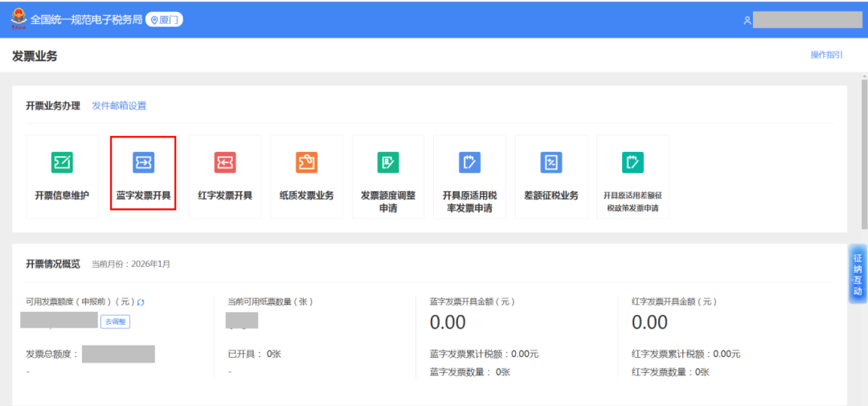Open 发件邮箱设置 link
Image resolution: width=868 pixels, height=406 pixels.
(x=119, y=106)
